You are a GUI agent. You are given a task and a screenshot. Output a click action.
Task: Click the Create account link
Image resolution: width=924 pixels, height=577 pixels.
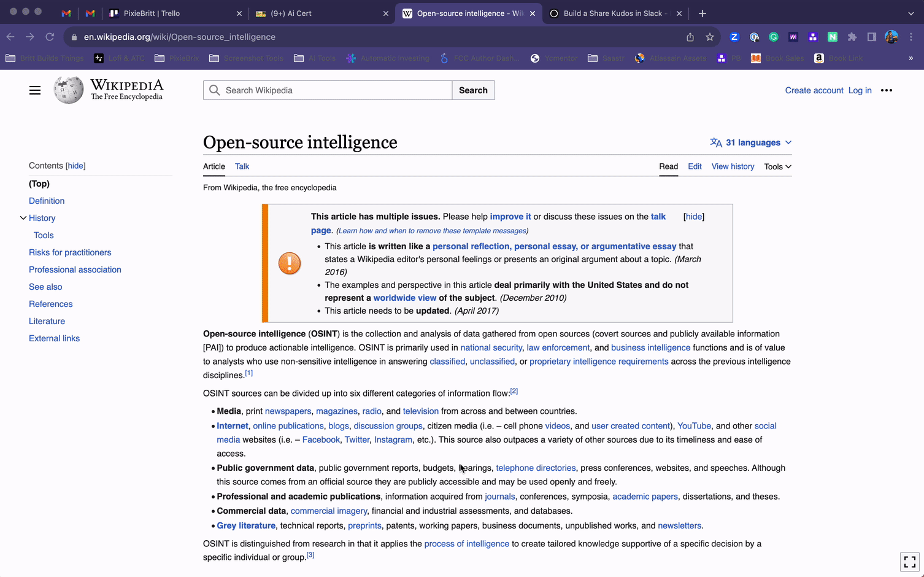tap(814, 90)
